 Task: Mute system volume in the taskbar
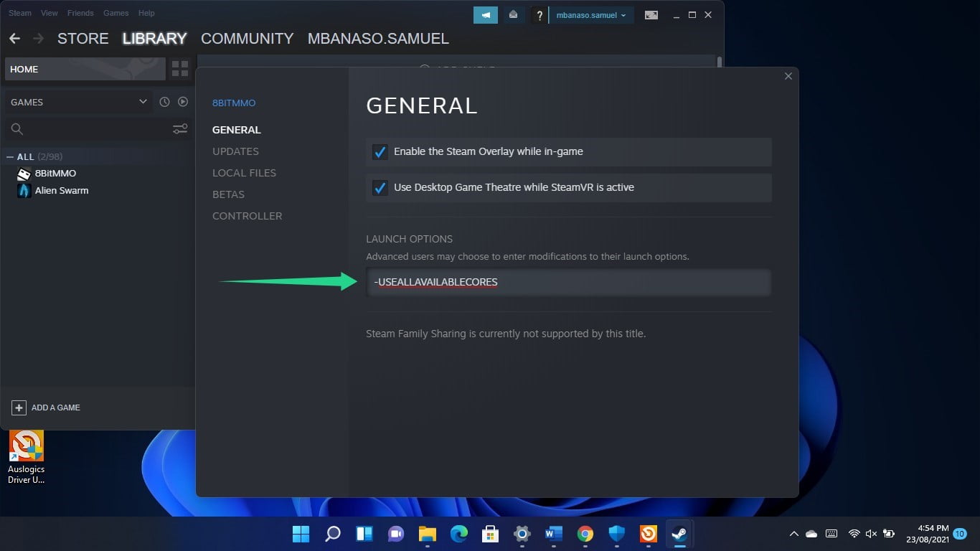(x=870, y=534)
